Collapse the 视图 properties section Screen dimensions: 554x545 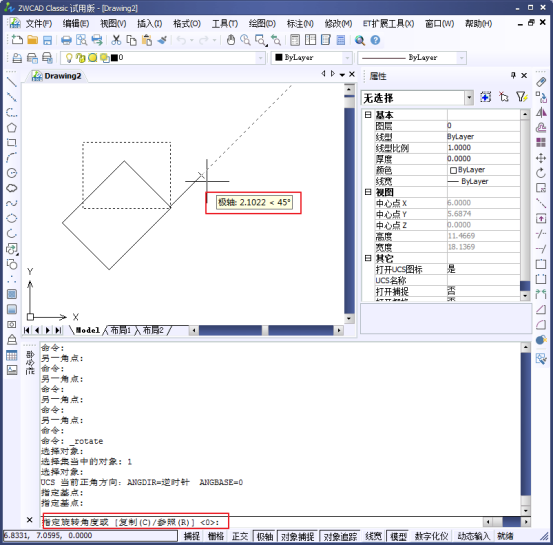point(368,192)
